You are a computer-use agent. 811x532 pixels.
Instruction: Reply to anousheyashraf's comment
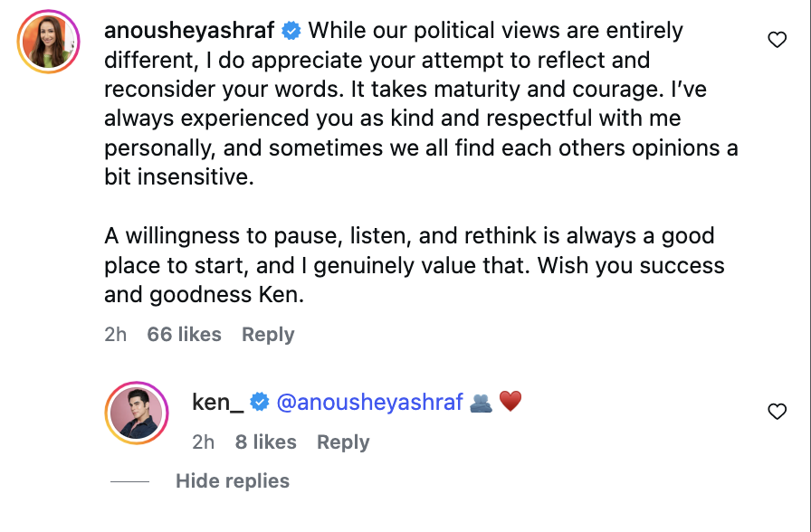coord(268,335)
